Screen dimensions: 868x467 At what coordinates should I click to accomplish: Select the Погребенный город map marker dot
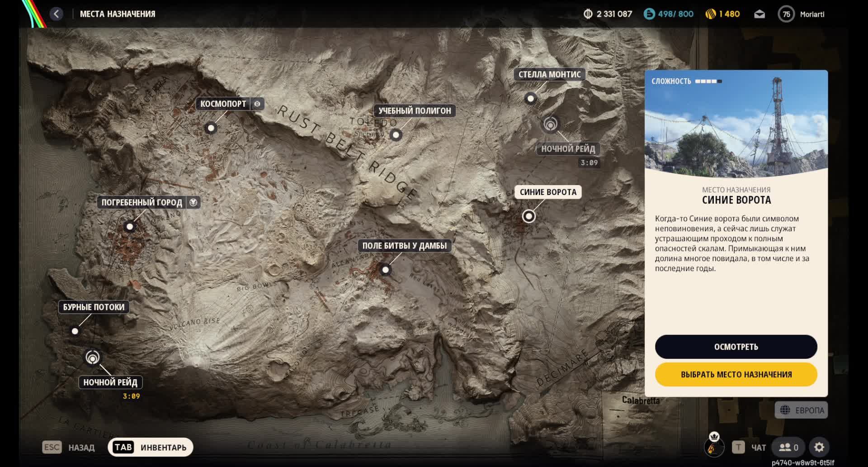tap(130, 226)
